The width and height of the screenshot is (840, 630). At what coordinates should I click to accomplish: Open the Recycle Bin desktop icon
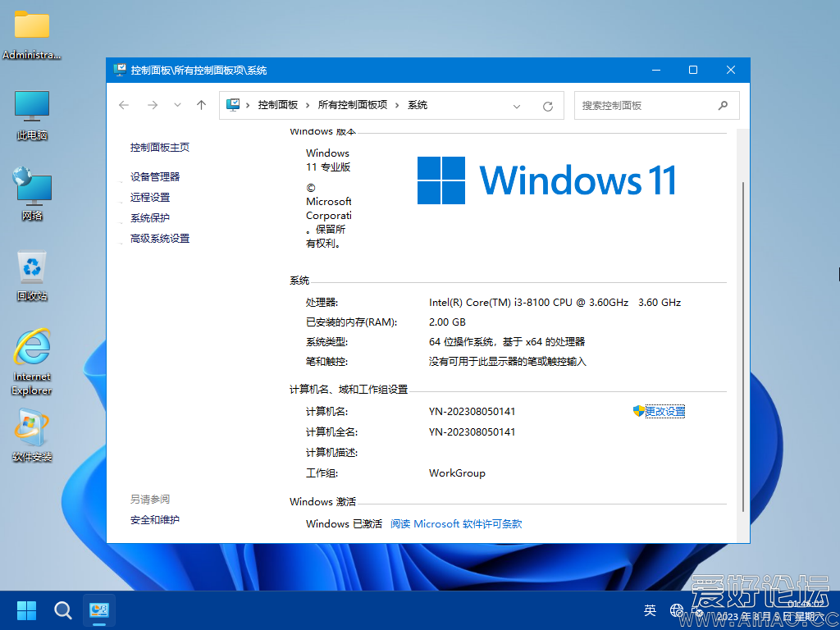32,276
